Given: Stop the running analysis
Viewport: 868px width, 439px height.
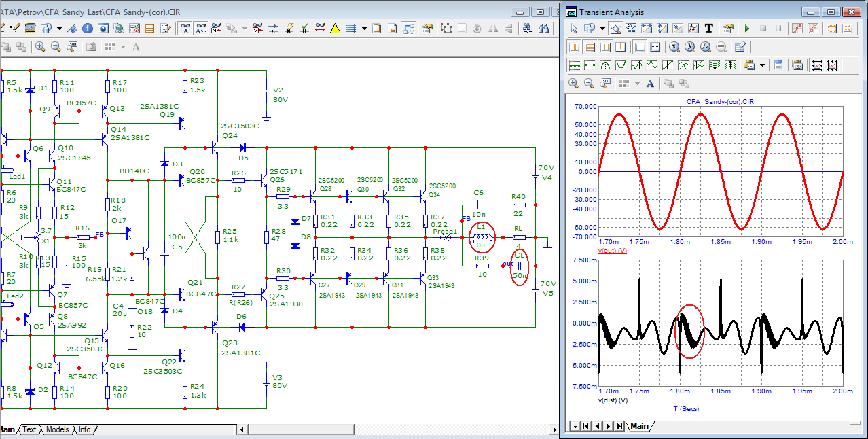Looking at the screenshot, I should (763, 29).
